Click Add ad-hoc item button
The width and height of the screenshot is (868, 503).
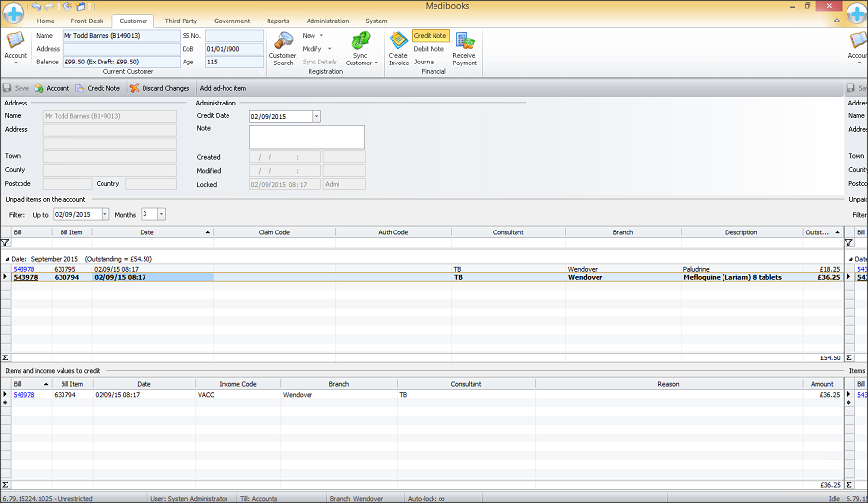[x=223, y=88]
